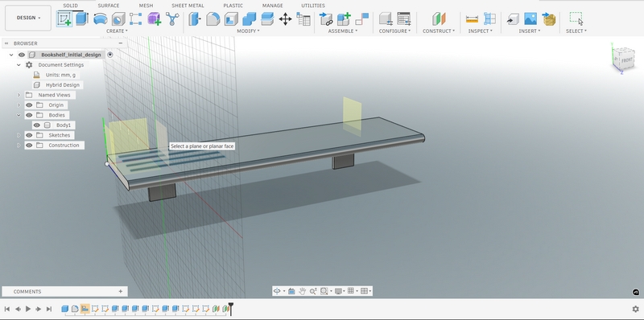Switch to the PLASTIC tab
The height and width of the screenshot is (320, 644).
[x=233, y=6]
